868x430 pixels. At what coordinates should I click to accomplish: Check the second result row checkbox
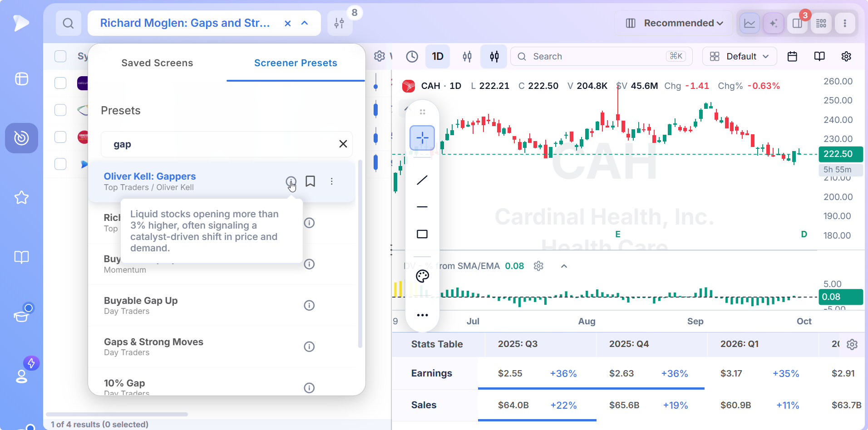[x=60, y=110]
